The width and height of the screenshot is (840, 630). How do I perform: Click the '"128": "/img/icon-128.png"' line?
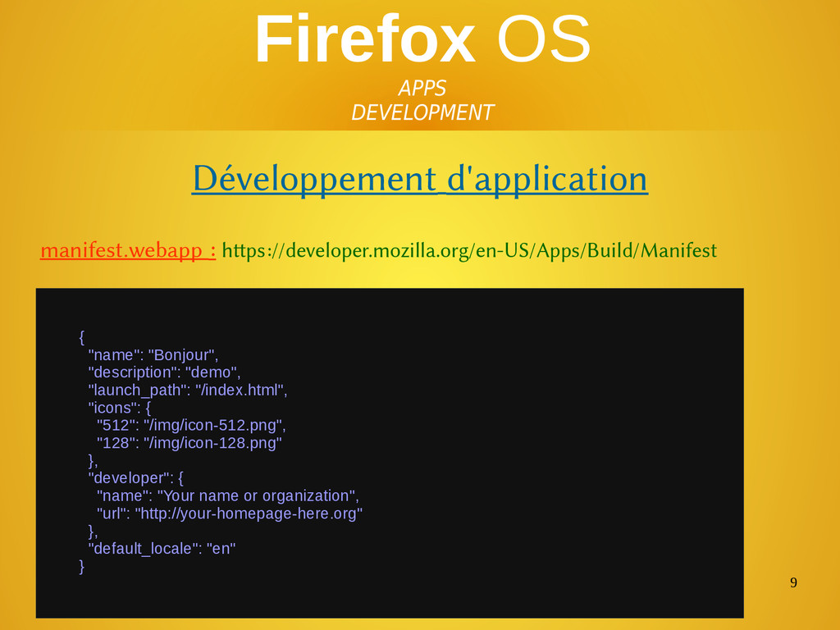click(x=189, y=443)
